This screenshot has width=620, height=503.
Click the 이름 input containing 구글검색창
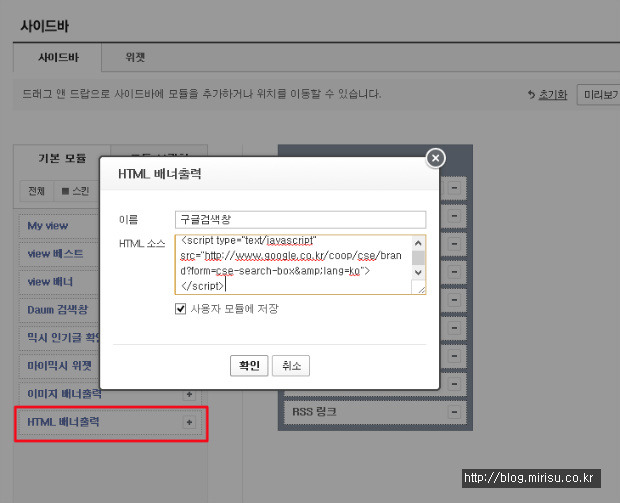(x=301, y=219)
